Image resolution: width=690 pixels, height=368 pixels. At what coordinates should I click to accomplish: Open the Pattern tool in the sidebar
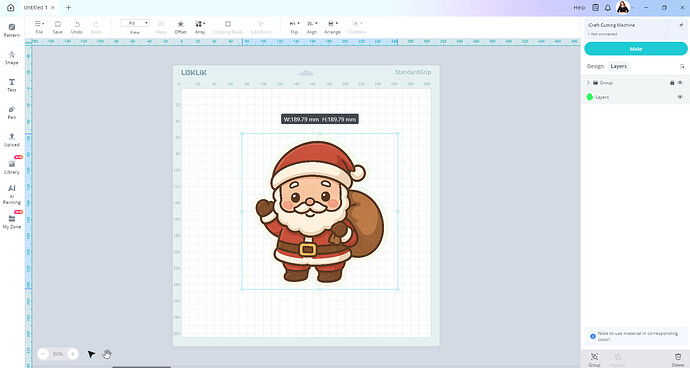click(12, 30)
